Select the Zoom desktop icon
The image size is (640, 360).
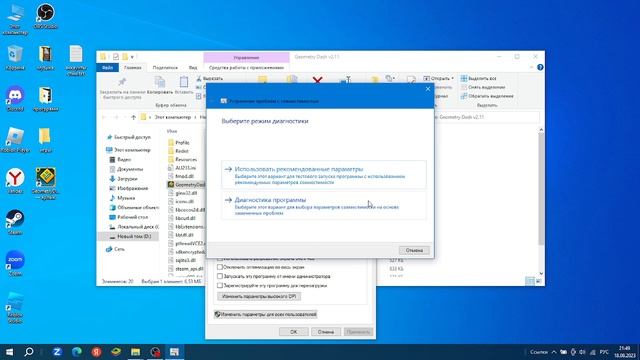[x=15, y=263]
